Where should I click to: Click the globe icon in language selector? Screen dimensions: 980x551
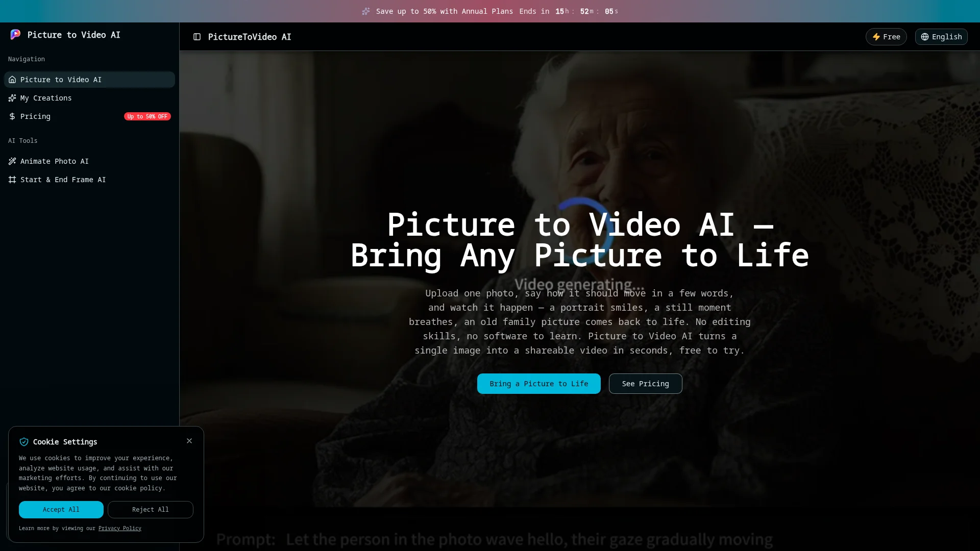925,37
